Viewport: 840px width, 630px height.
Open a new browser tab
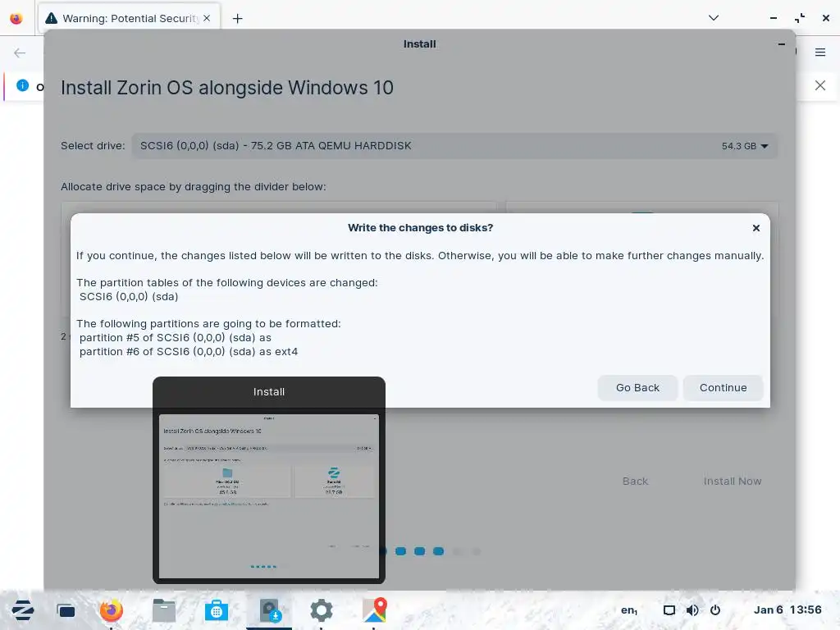237,19
